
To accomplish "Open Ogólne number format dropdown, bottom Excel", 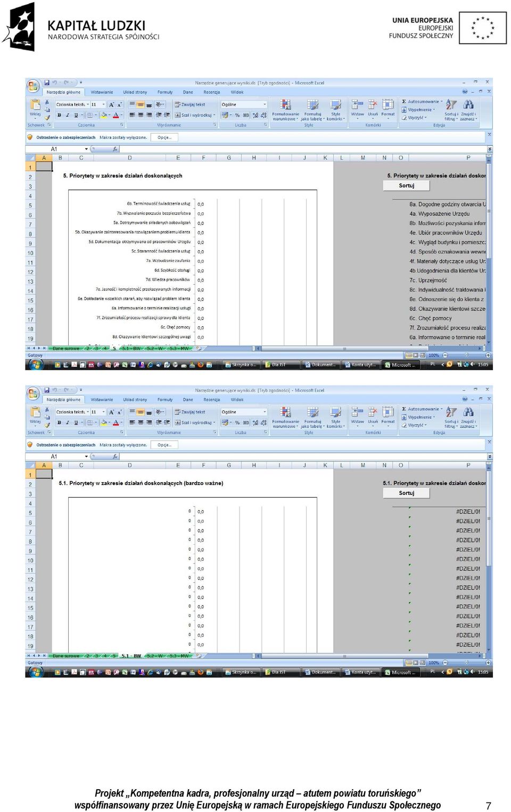I will pos(265,412).
